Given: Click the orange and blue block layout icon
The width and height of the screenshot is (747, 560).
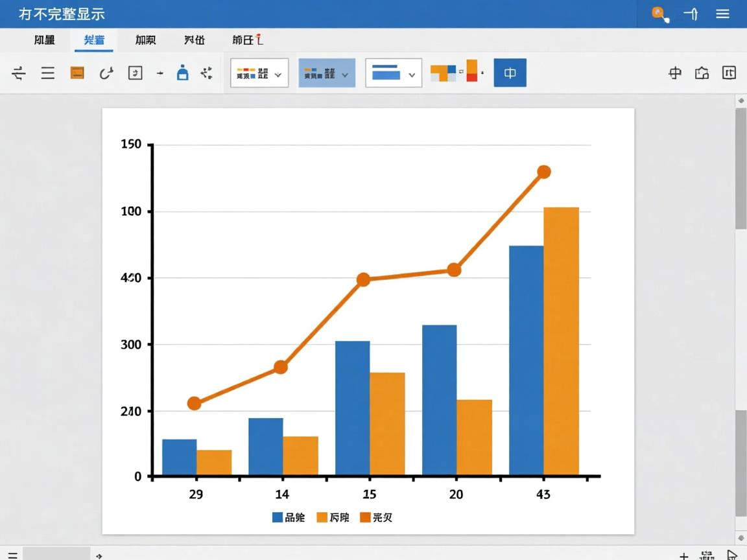Looking at the screenshot, I should 444,73.
